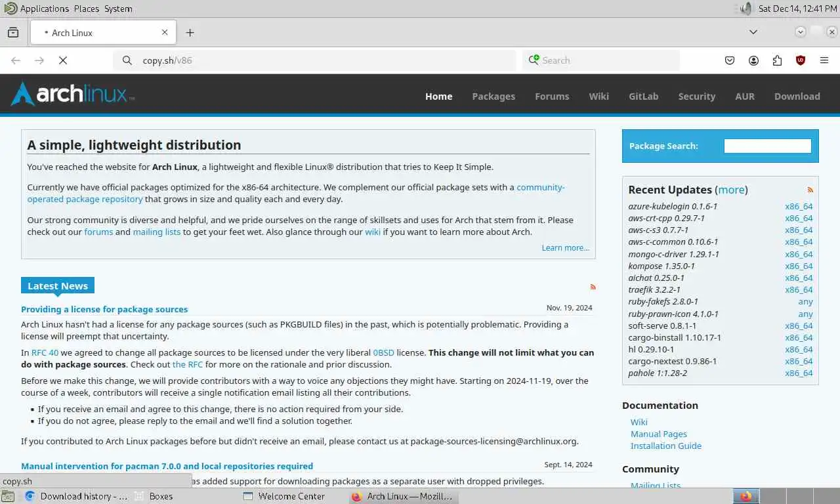Screen dimensions: 840x504
Task: Open the mongo-c-driver 1.29.1-1 package
Action: (673, 254)
